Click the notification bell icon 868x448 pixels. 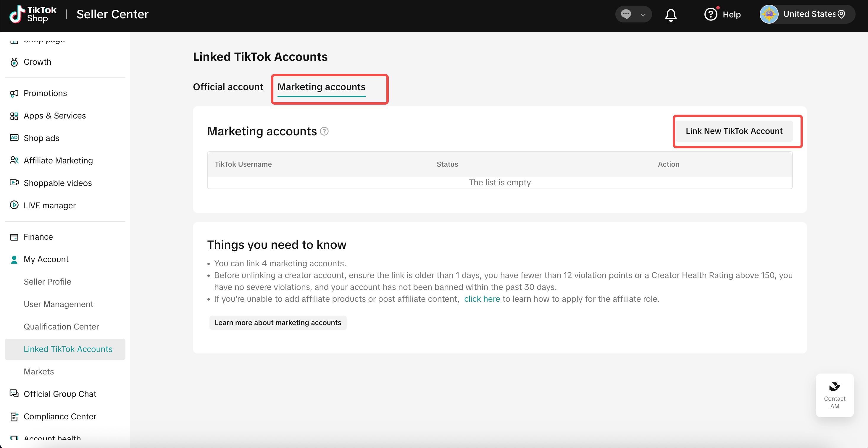coord(671,15)
